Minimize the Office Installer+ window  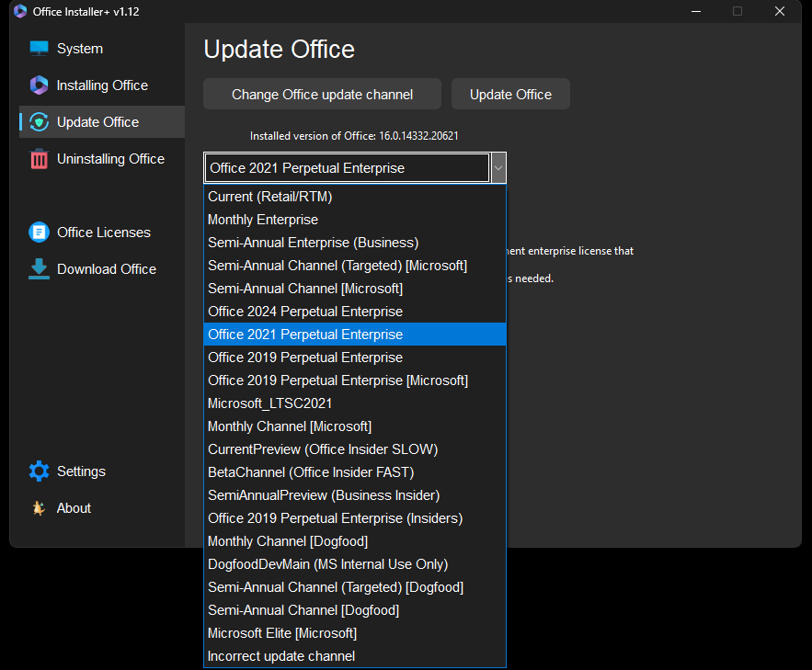696,11
